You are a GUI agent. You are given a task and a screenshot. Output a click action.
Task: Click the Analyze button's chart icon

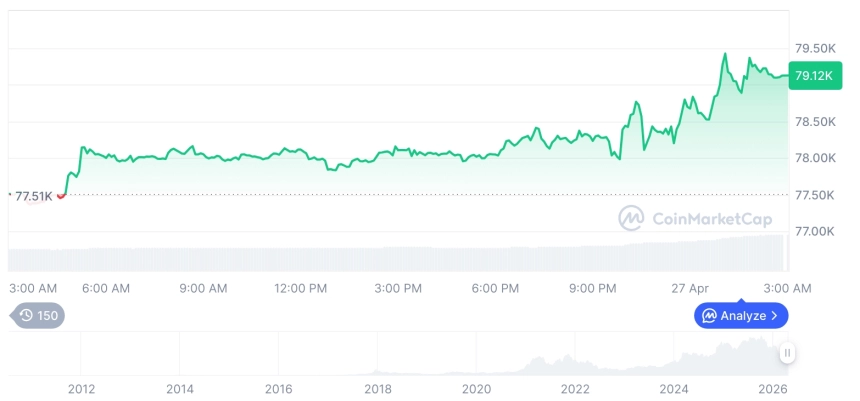pos(709,316)
